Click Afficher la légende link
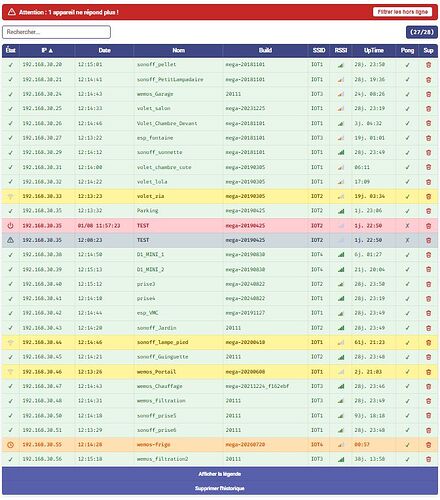 point(220,474)
